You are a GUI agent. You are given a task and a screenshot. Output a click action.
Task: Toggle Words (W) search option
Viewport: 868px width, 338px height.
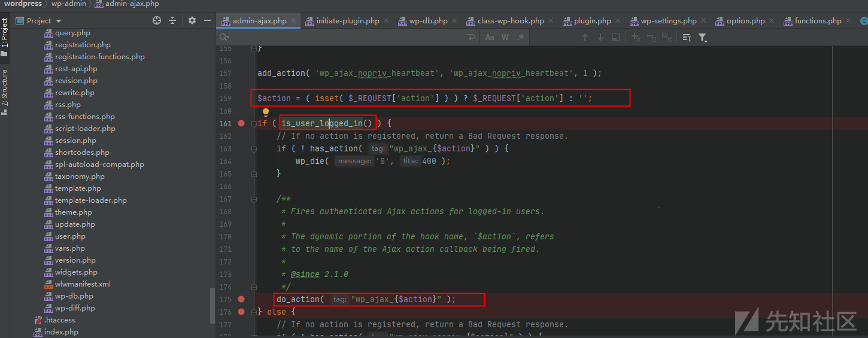505,37
